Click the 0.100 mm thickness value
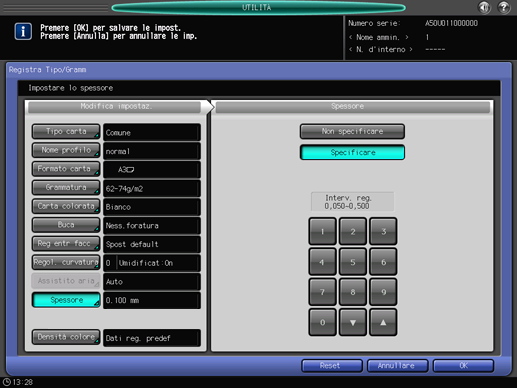The image size is (517, 388). 152,300
